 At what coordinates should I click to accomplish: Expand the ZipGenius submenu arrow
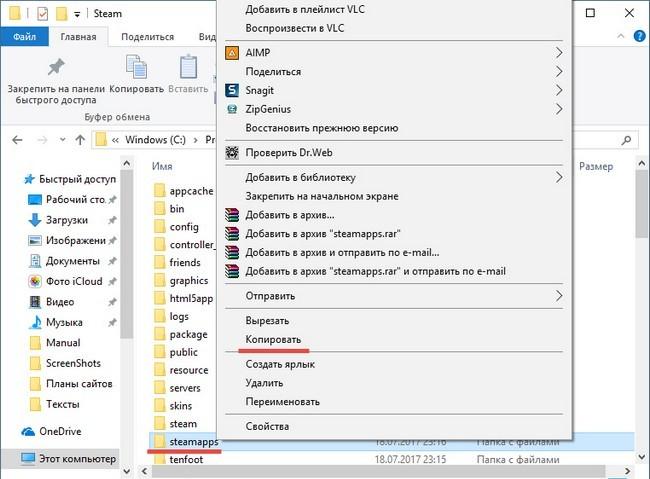(x=559, y=109)
